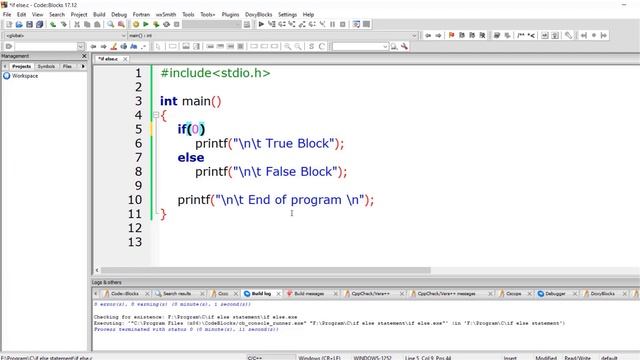Click the Insert mode status bar entry
The image size is (640, 360).
(510, 358)
